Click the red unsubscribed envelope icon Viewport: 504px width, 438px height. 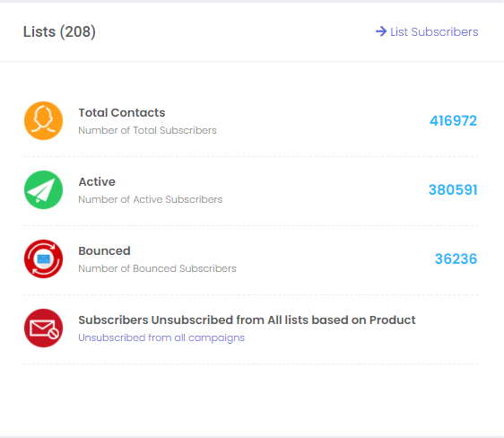pos(43,328)
